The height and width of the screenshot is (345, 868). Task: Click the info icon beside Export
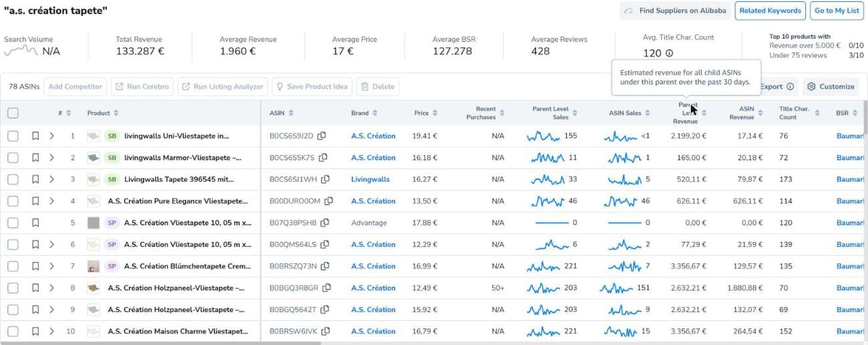[x=790, y=86]
